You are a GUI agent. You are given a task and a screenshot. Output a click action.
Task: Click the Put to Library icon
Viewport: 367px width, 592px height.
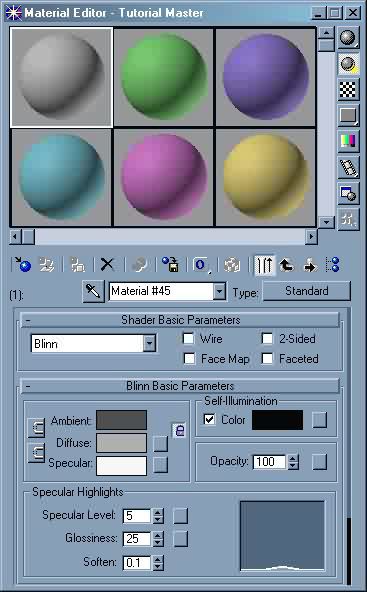tap(170, 265)
